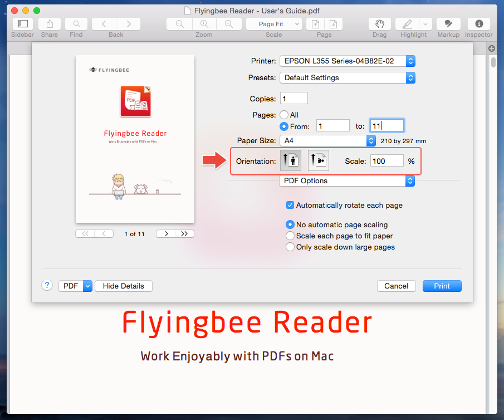Select Scale each page to fit paper

pyautogui.click(x=290, y=236)
